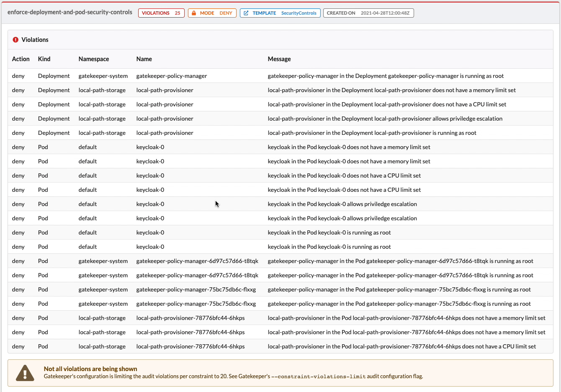Select the Pod local-path-provisioner-78776bfc44-6hkps CPU limit message
This screenshot has height=392, width=561.
[x=402, y=346]
